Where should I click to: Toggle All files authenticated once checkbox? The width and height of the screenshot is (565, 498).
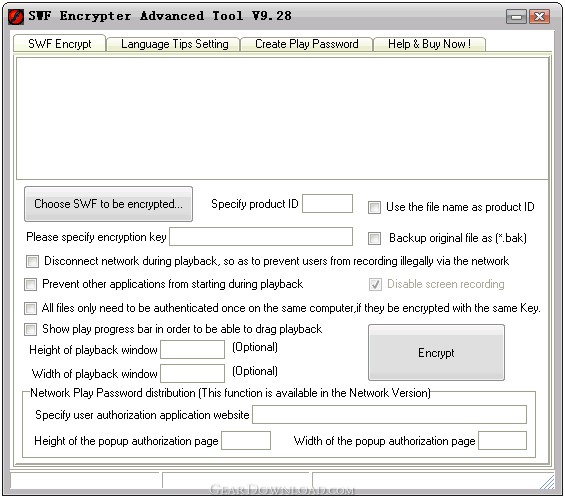pos(30,308)
